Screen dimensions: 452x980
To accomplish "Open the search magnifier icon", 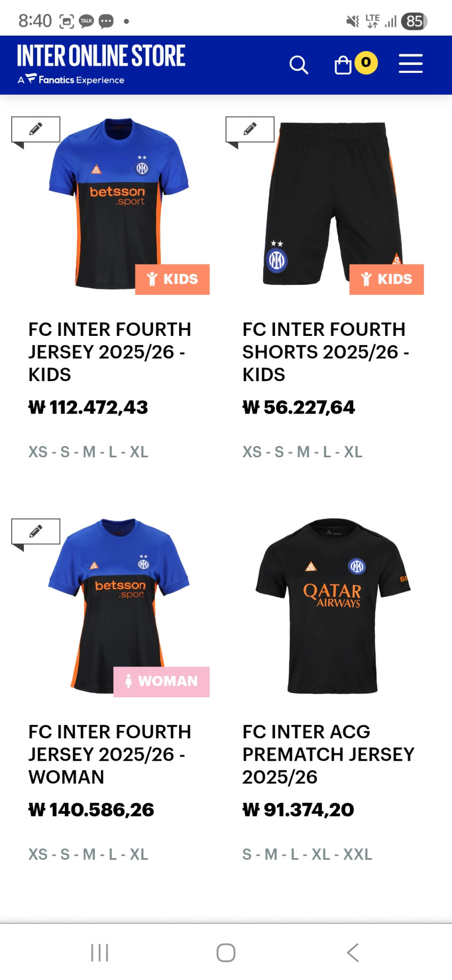I will [x=298, y=65].
